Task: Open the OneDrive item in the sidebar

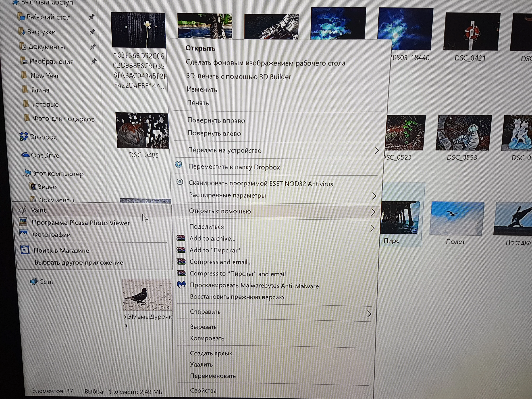Action: (x=45, y=155)
